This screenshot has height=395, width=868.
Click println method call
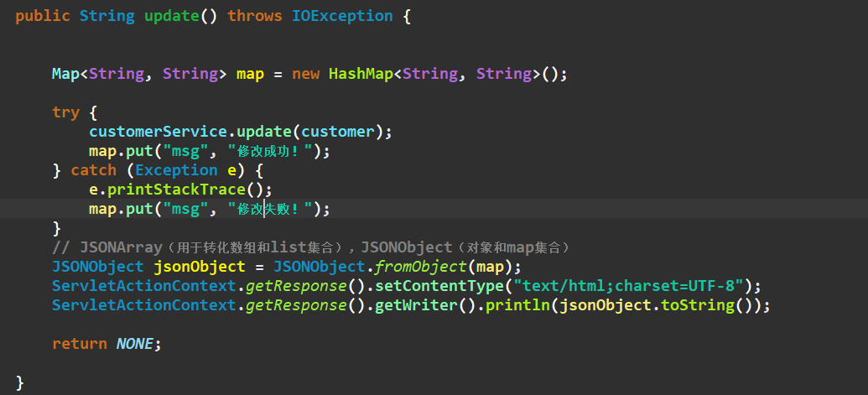point(517,304)
